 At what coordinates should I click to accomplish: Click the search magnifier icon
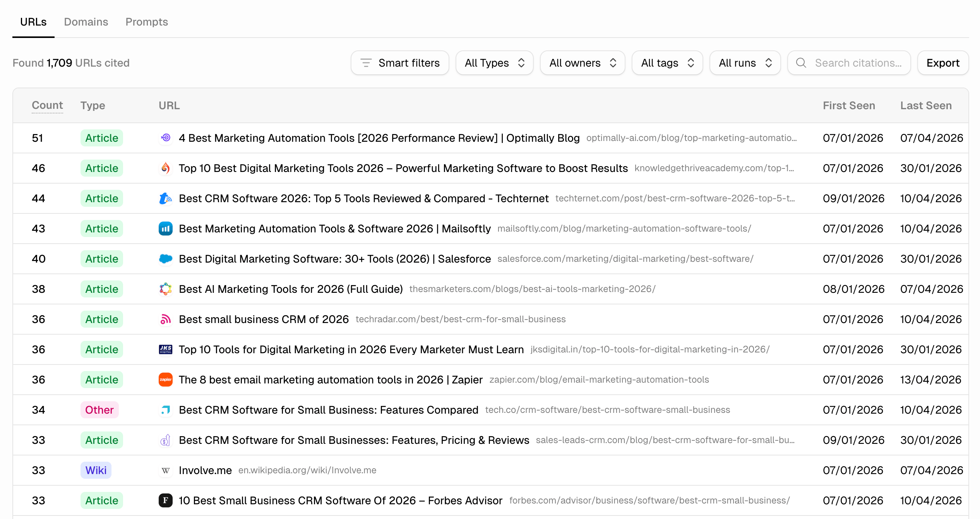pos(801,63)
